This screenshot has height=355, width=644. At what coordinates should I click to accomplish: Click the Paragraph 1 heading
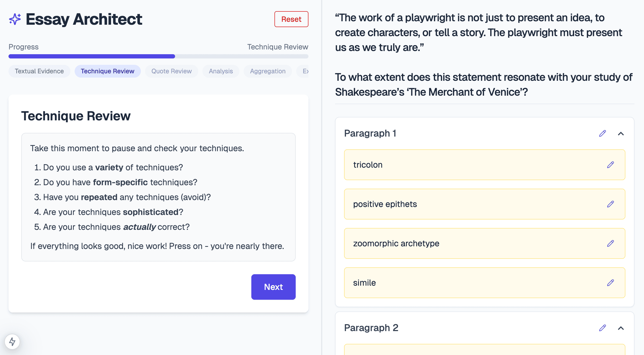370,133
